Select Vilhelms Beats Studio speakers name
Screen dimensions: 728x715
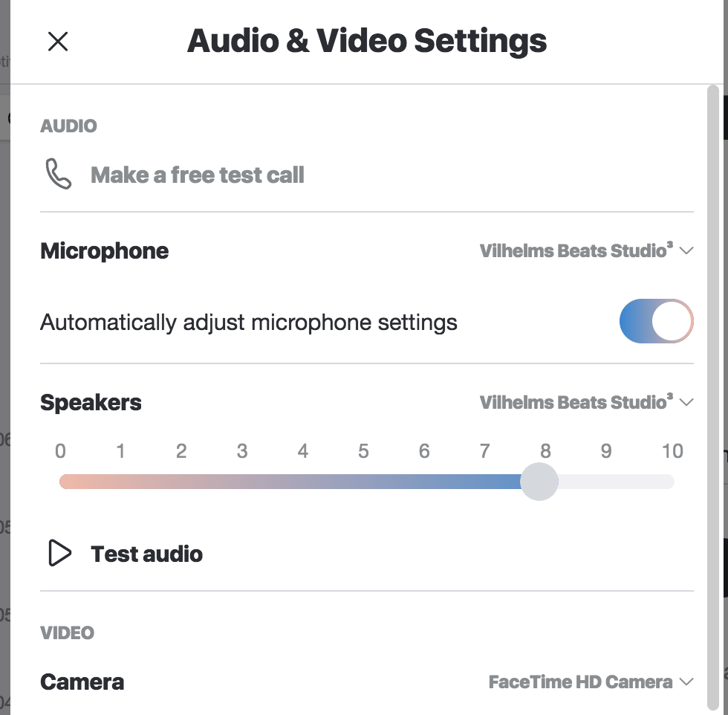pos(576,402)
